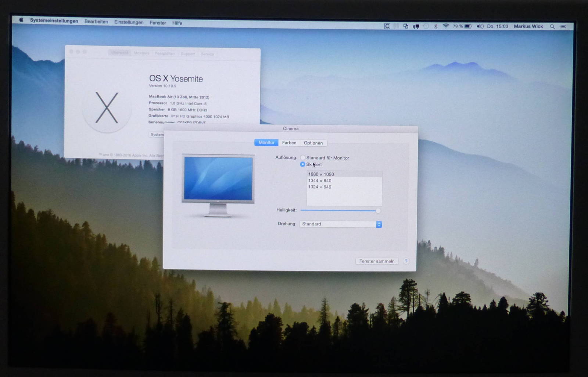The width and height of the screenshot is (588, 377).
Task: Open the Einstellungen menu
Action: click(x=129, y=22)
